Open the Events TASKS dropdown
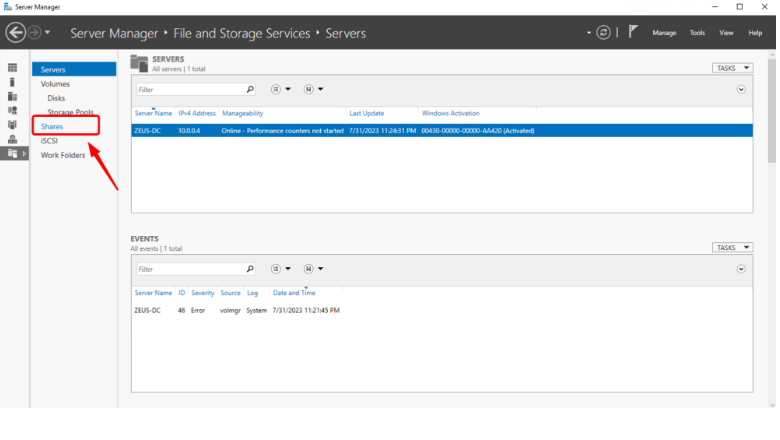 pos(732,247)
